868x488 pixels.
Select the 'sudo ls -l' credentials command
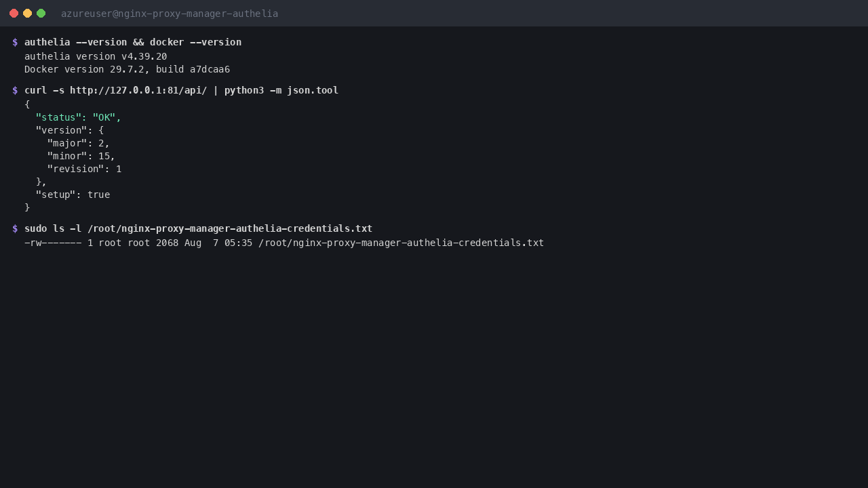(x=198, y=228)
